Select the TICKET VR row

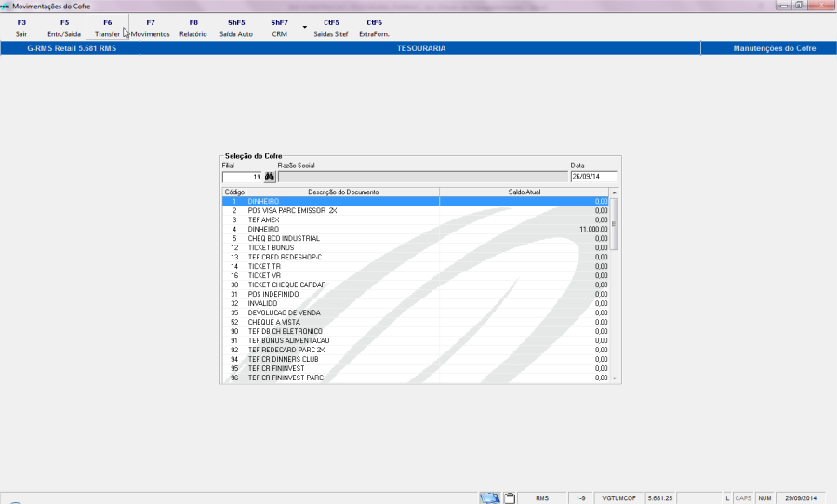(x=416, y=275)
